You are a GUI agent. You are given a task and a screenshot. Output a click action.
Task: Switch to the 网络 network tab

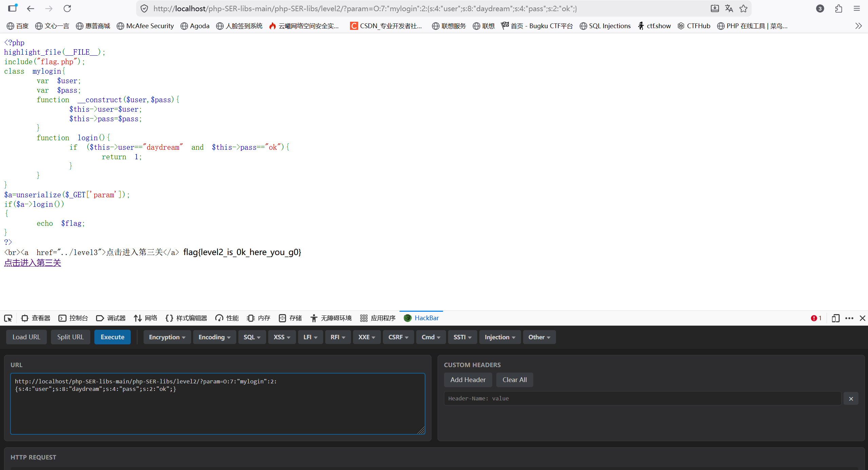point(146,318)
